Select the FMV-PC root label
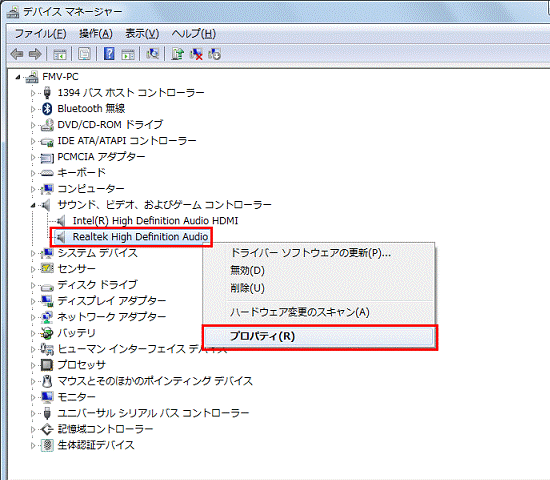The width and height of the screenshot is (550, 480). point(60,77)
